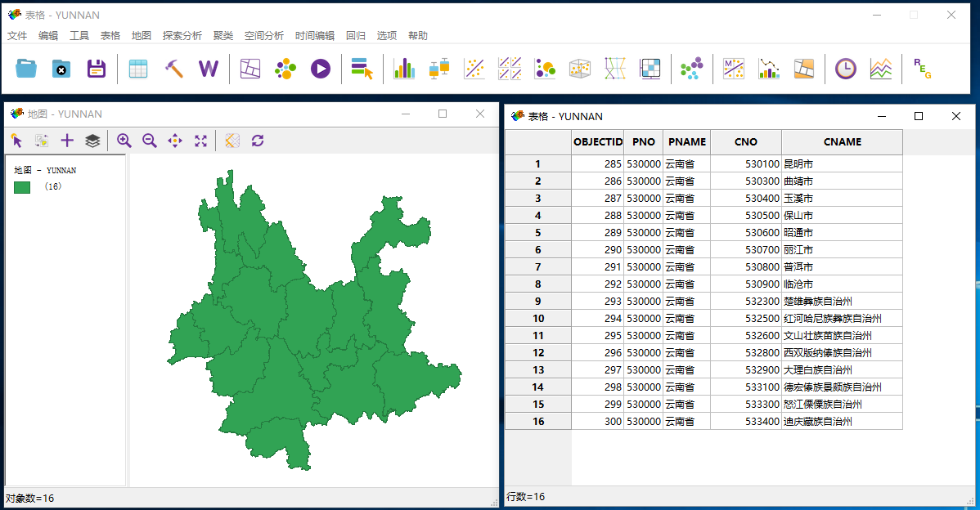Open the 探索分析 menu
The height and width of the screenshot is (510, 980).
pyautogui.click(x=182, y=36)
